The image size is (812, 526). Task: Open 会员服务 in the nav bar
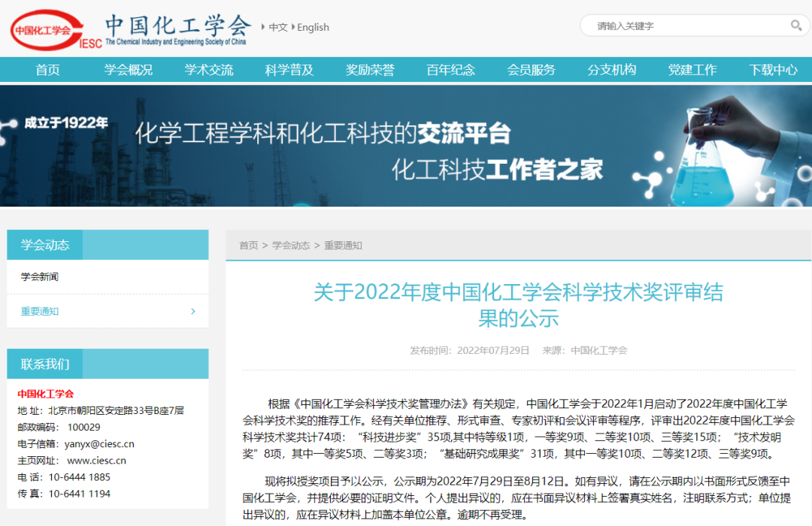531,70
